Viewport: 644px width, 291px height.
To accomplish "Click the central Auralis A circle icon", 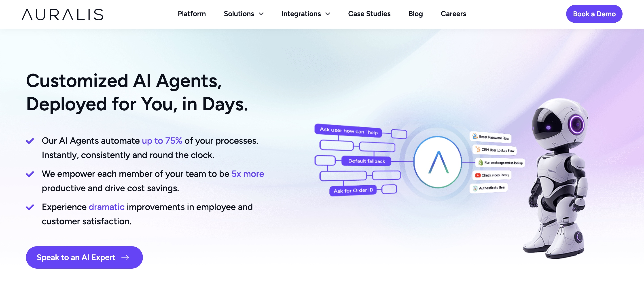I will [438, 162].
